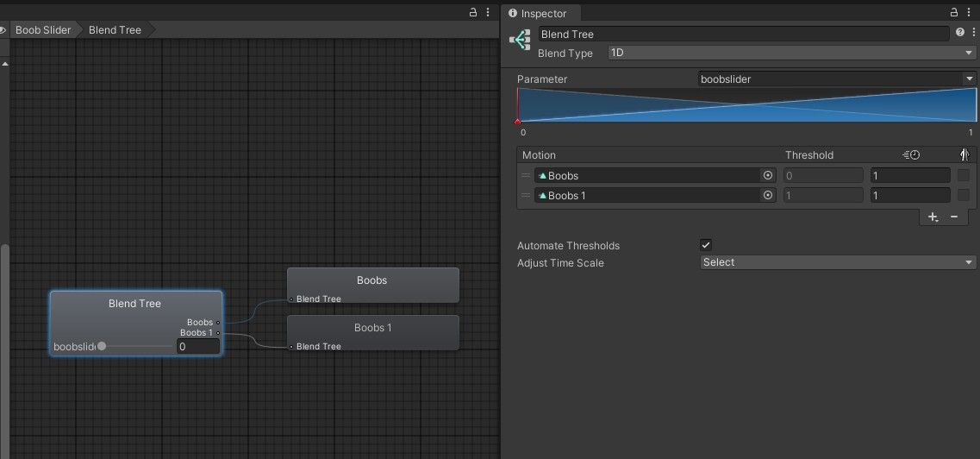
Task: Open object picker for Boobs motion
Action: [767, 176]
